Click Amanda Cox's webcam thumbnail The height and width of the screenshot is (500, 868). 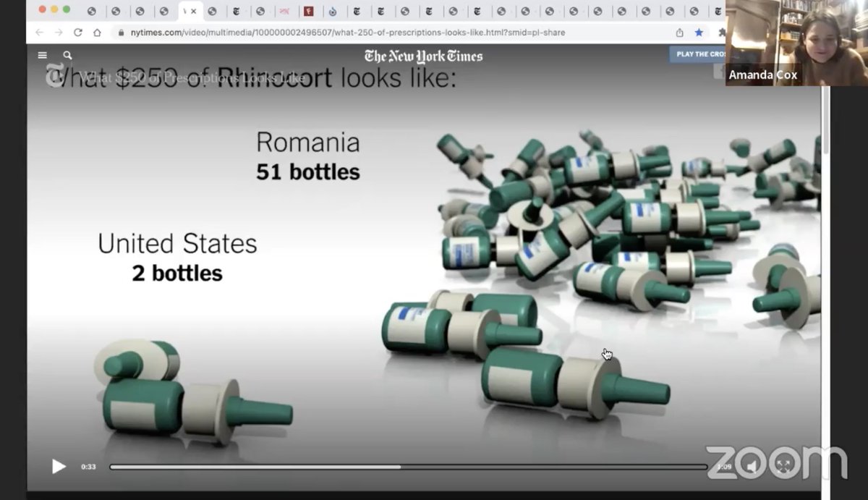pos(796,43)
